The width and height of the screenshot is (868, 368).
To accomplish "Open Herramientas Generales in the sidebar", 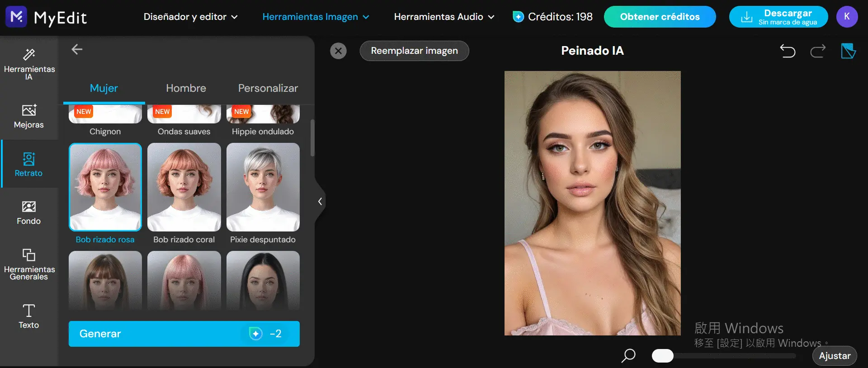I will (x=29, y=264).
